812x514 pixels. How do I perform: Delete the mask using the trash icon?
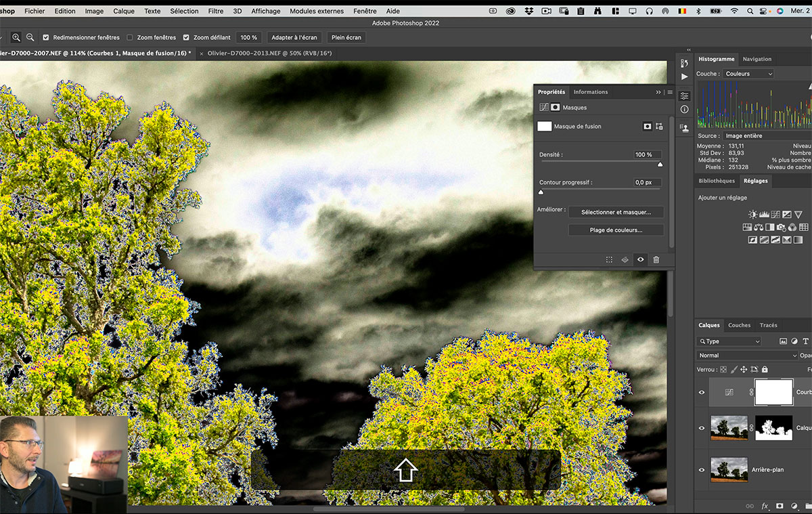tap(656, 259)
